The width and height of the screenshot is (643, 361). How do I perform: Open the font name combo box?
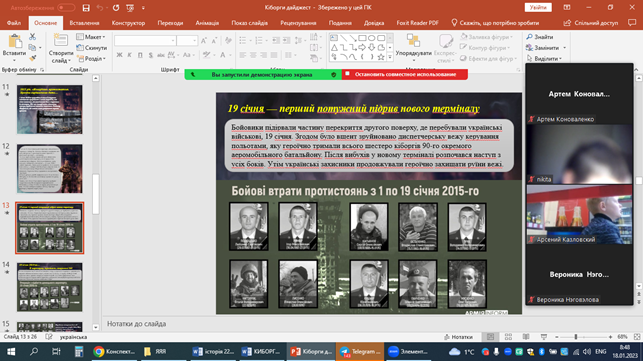click(146, 41)
